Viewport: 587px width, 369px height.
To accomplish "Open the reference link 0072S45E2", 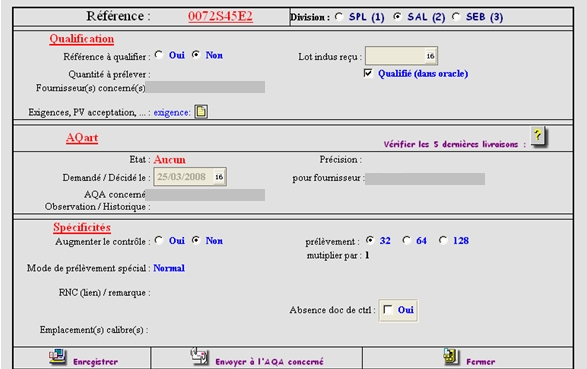I will click(220, 16).
